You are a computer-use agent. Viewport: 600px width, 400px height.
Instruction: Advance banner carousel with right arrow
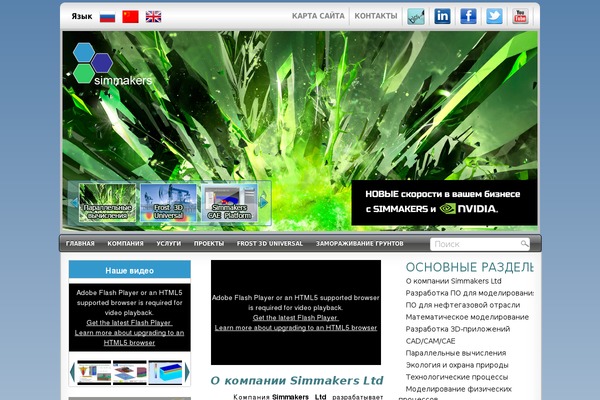point(264,202)
